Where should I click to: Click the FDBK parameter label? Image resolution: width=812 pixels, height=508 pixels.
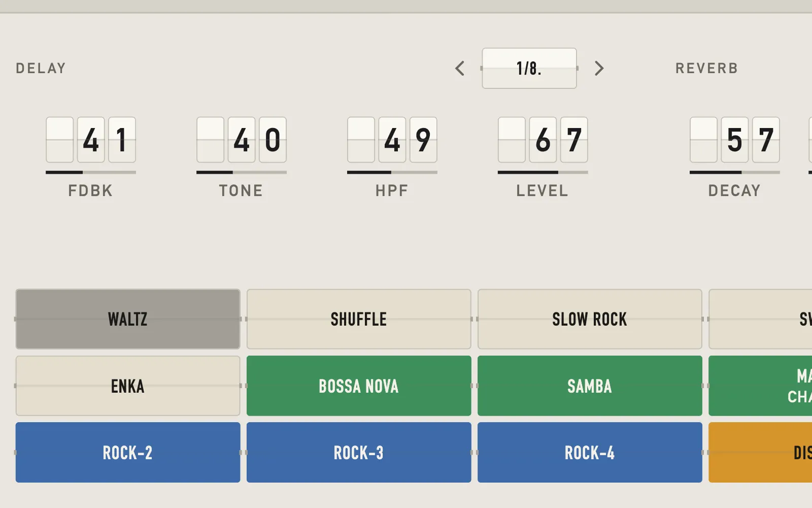tap(90, 190)
